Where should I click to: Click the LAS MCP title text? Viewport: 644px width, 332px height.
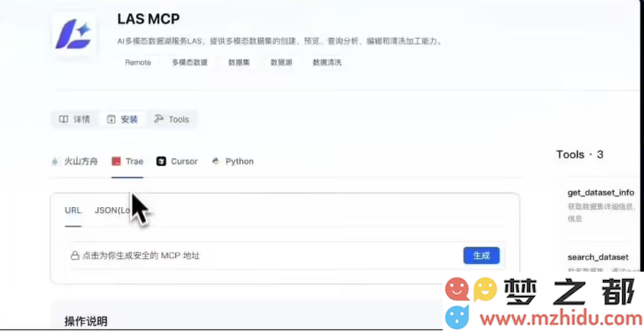tap(148, 19)
